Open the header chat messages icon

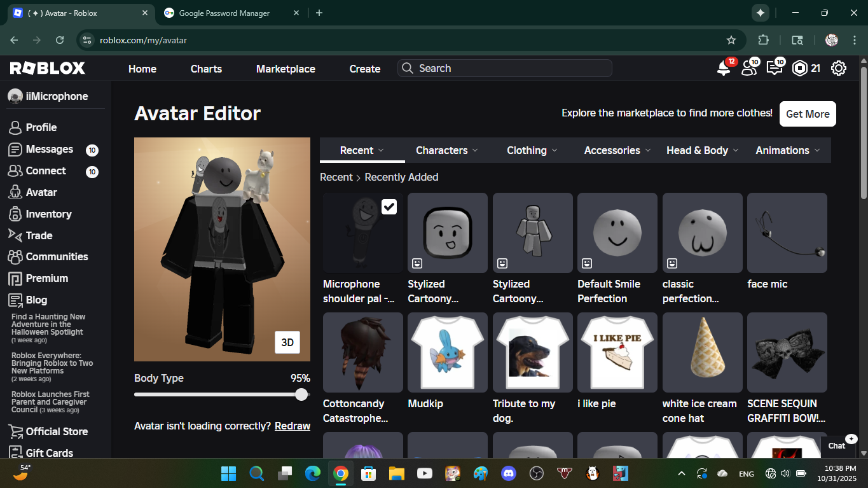click(x=774, y=69)
